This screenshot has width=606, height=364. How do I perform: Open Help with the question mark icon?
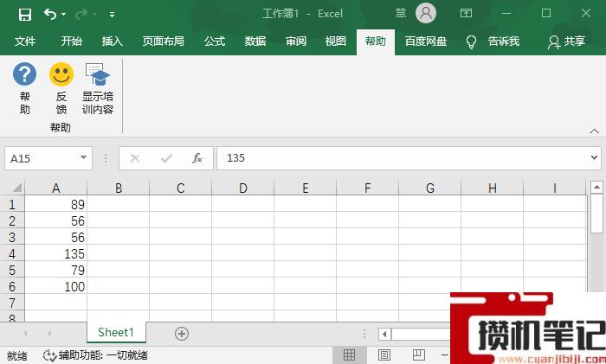pyautogui.click(x=25, y=89)
